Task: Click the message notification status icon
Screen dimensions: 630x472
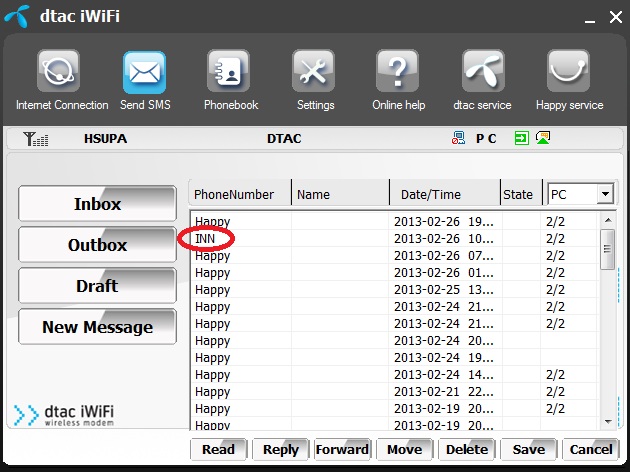Action: tap(543, 138)
